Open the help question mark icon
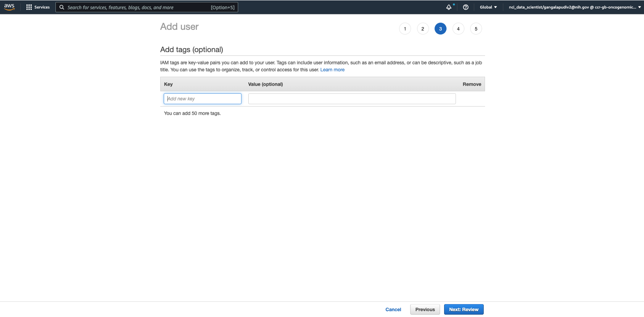 click(x=466, y=7)
